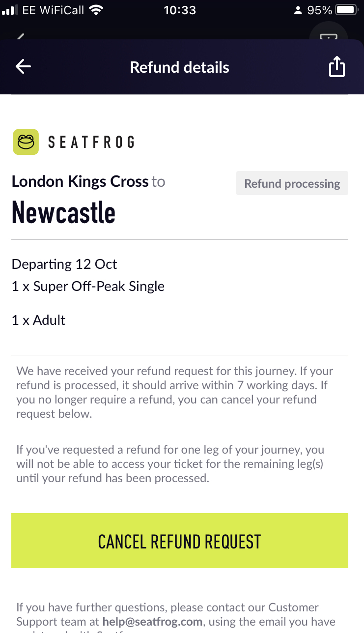Click the CANCEL REFUND REQUEST button

(180, 541)
